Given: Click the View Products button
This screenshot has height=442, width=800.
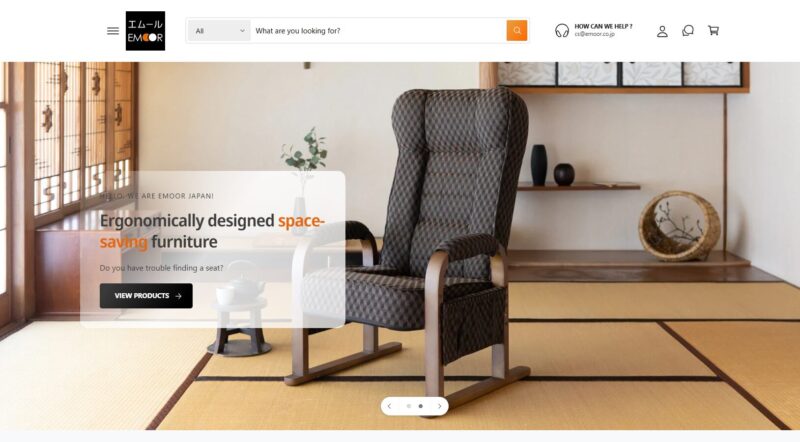Looking at the screenshot, I should (146, 296).
